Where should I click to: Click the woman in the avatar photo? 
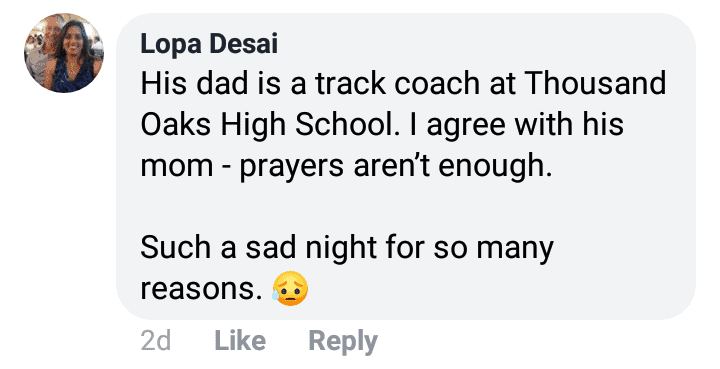[x=73, y=57]
